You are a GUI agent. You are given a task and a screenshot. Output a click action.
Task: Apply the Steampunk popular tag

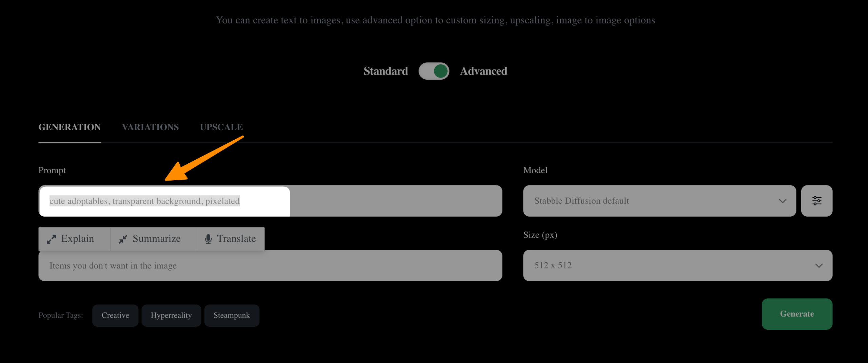232,315
